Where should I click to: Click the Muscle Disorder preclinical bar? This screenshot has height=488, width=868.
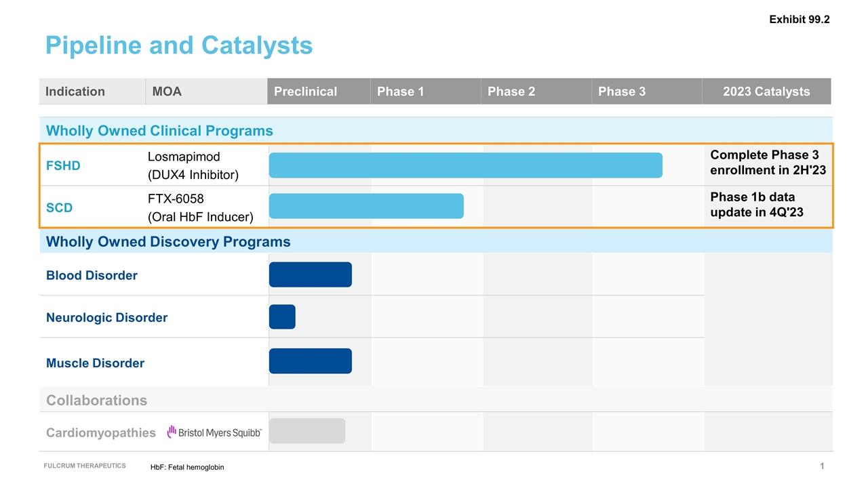310,361
